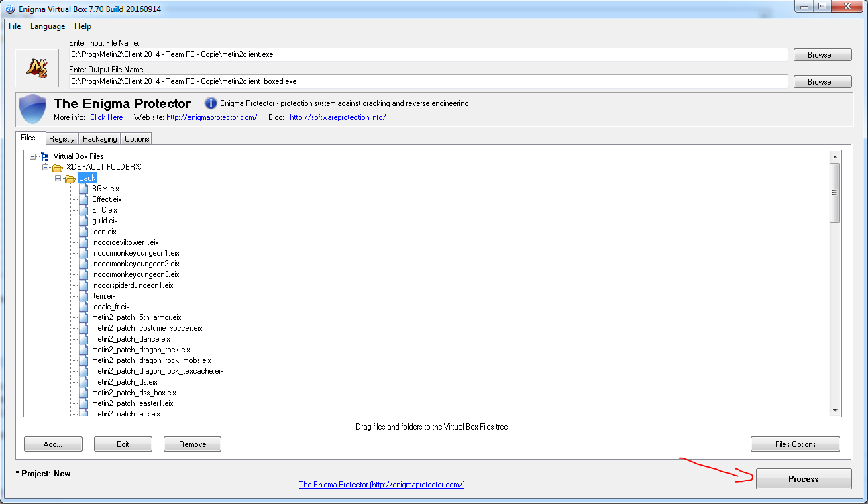Image resolution: width=868 pixels, height=504 pixels.
Task: Click the file icon next to Effect.eix
Action: [83, 199]
